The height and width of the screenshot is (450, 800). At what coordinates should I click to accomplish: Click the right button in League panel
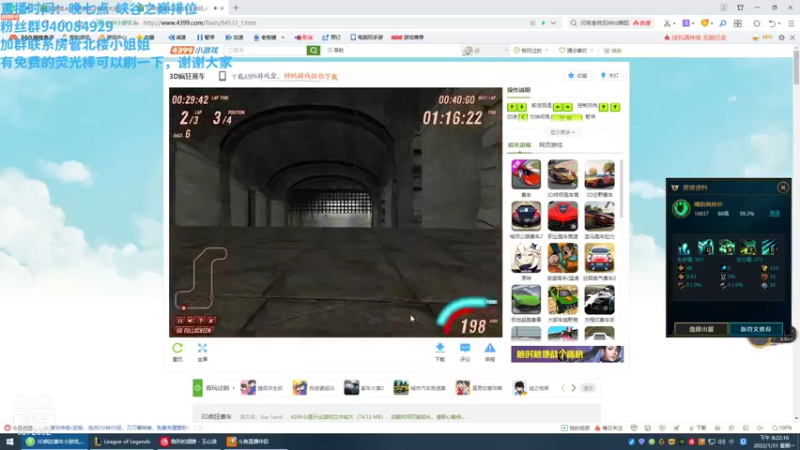756,329
